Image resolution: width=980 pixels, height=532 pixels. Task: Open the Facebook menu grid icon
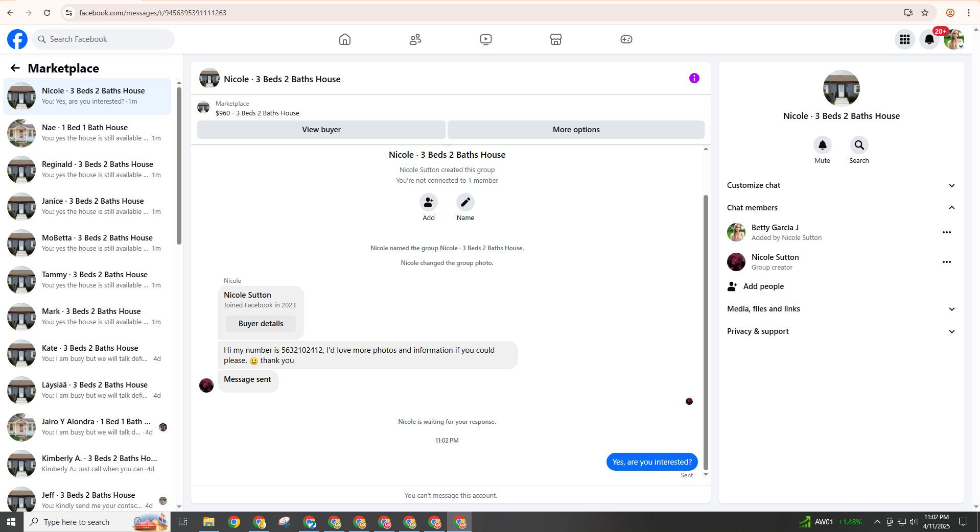pos(905,39)
